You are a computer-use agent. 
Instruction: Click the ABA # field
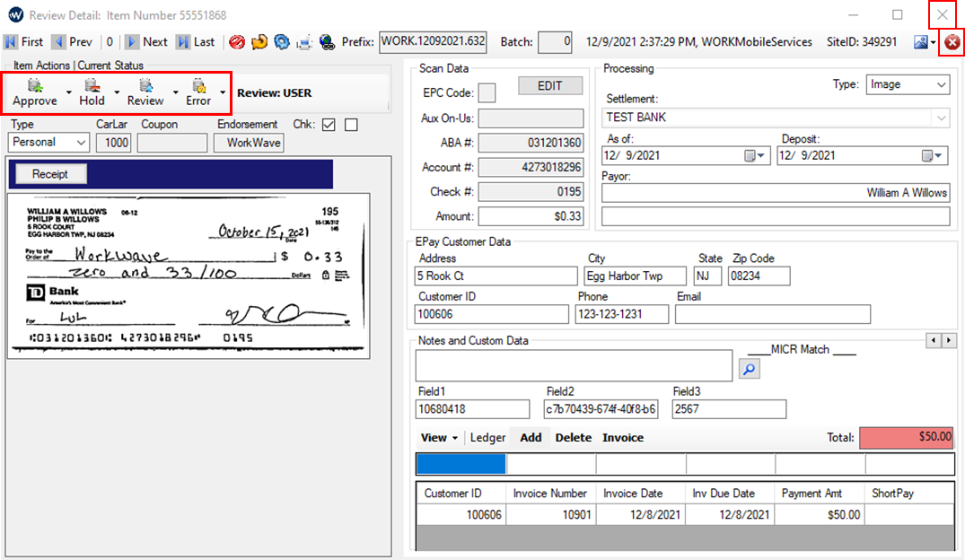(531, 143)
